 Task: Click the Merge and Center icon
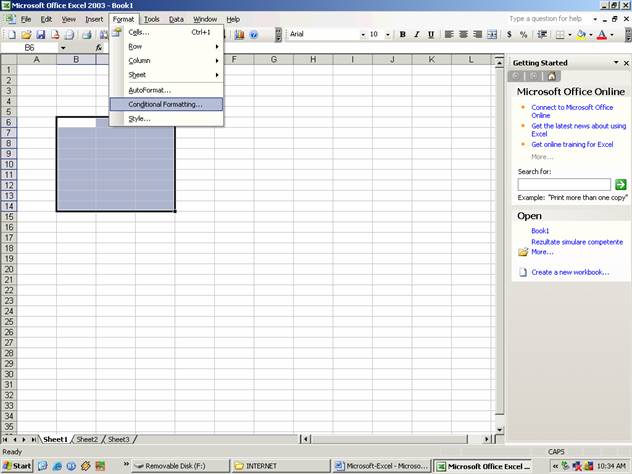[492, 34]
